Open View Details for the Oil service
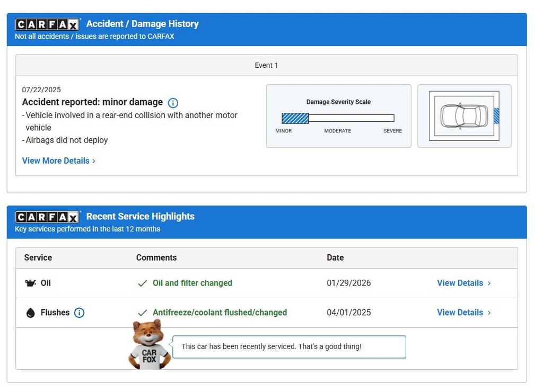The height and width of the screenshot is (392, 543). pyautogui.click(x=460, y=283)
